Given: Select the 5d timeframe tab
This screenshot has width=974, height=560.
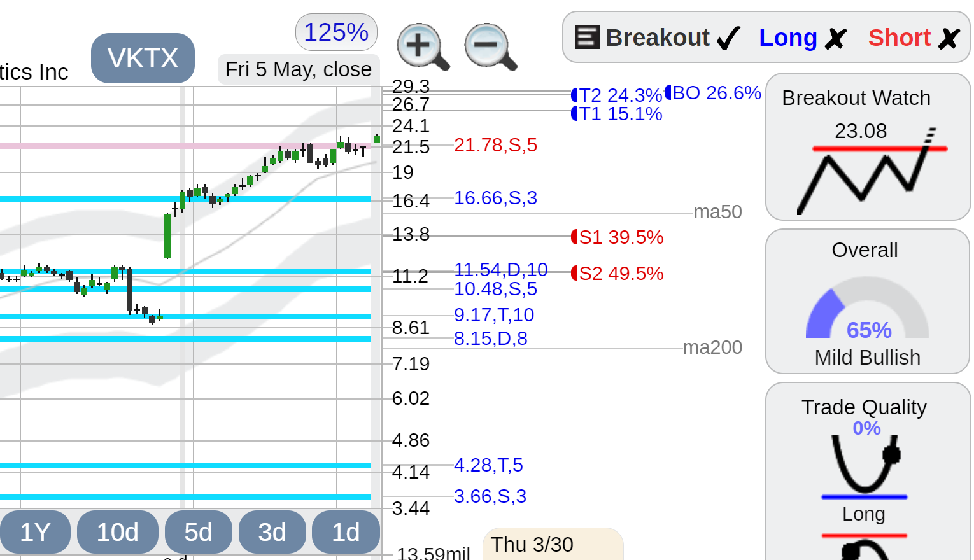Looking at the screenshot, I should point(199,532).
